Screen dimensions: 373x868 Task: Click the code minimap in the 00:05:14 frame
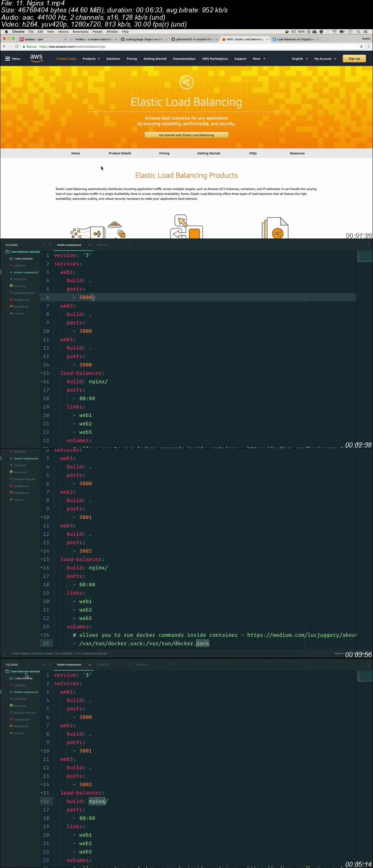364,676
